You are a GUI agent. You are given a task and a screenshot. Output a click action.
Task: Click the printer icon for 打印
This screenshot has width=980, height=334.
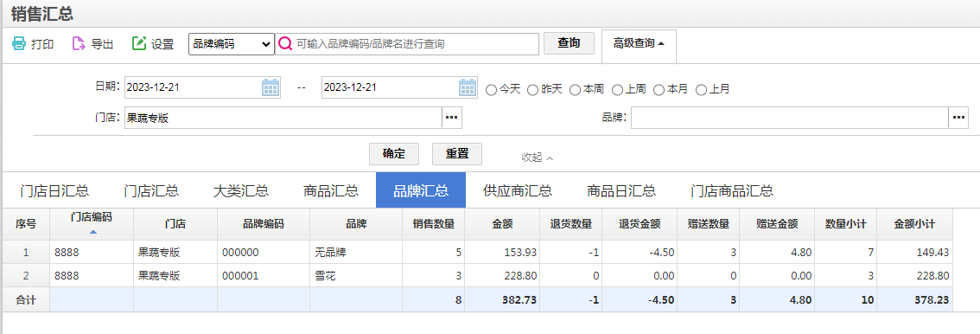point(19,44)
